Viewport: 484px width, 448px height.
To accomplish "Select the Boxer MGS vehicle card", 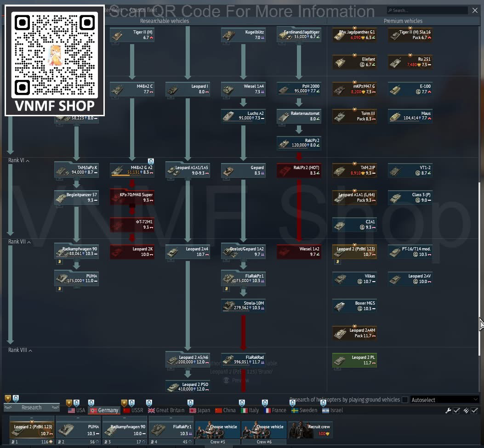I will [x=354, y=306].
